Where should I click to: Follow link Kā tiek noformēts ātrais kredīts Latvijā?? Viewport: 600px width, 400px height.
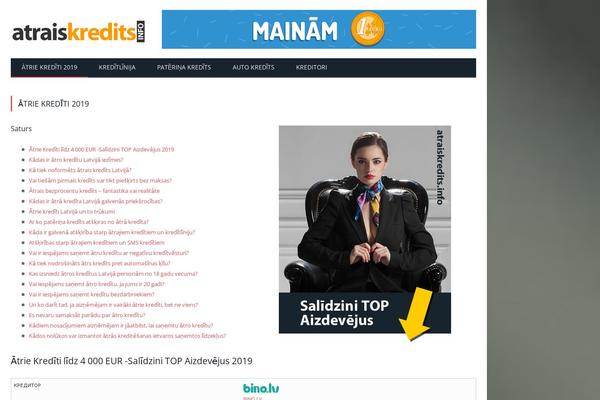[80, 170]
